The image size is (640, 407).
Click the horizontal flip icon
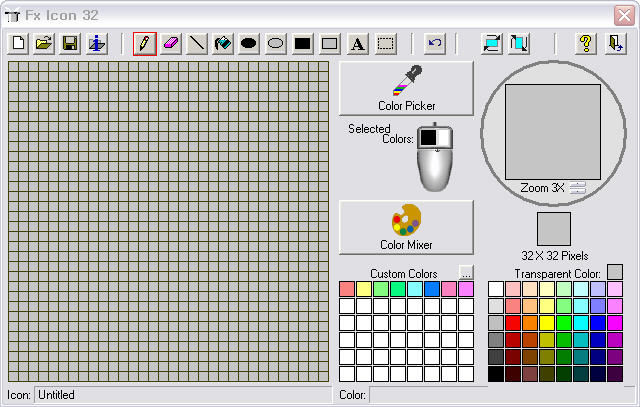coord(492,43)
